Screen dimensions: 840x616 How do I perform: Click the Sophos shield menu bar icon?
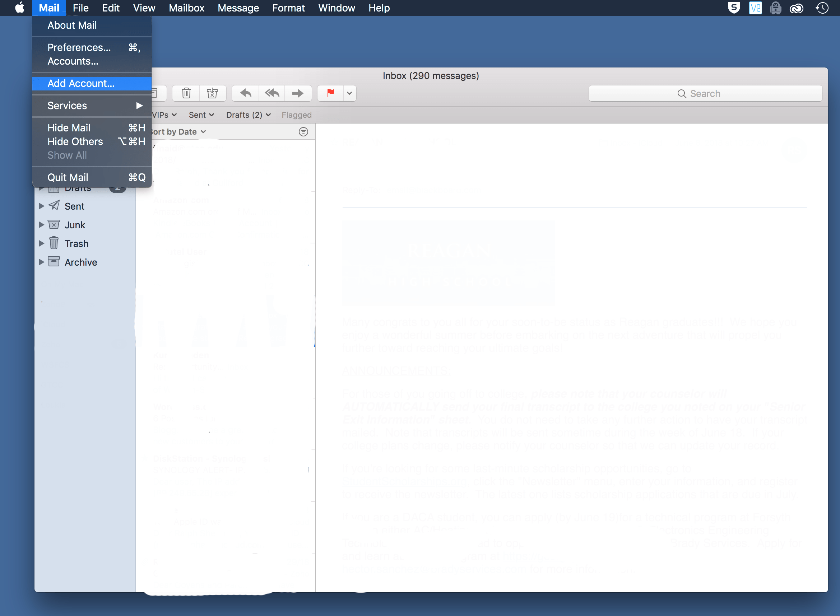734,8
